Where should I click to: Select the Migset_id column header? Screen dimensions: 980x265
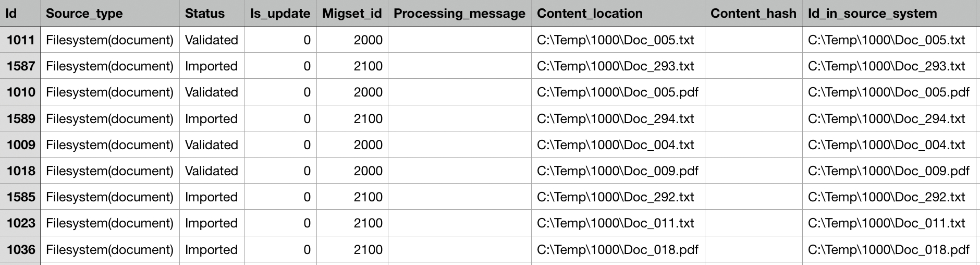(352, 14)
